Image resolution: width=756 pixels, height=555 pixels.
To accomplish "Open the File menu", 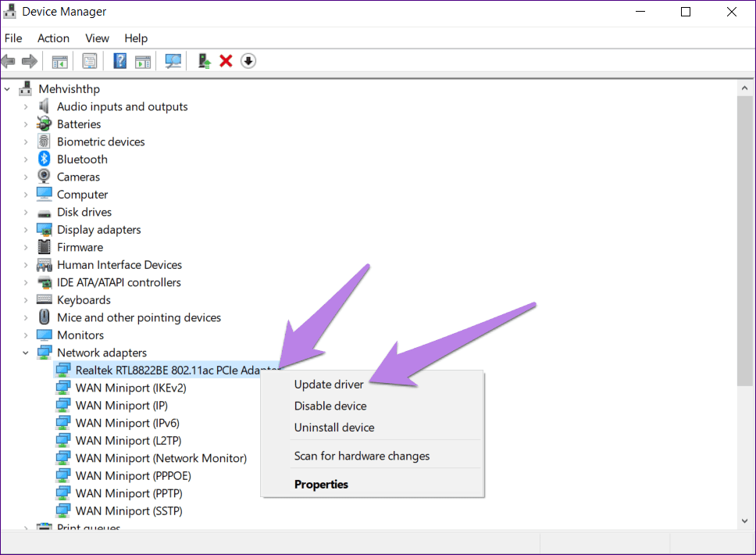I will pos(13,38).
